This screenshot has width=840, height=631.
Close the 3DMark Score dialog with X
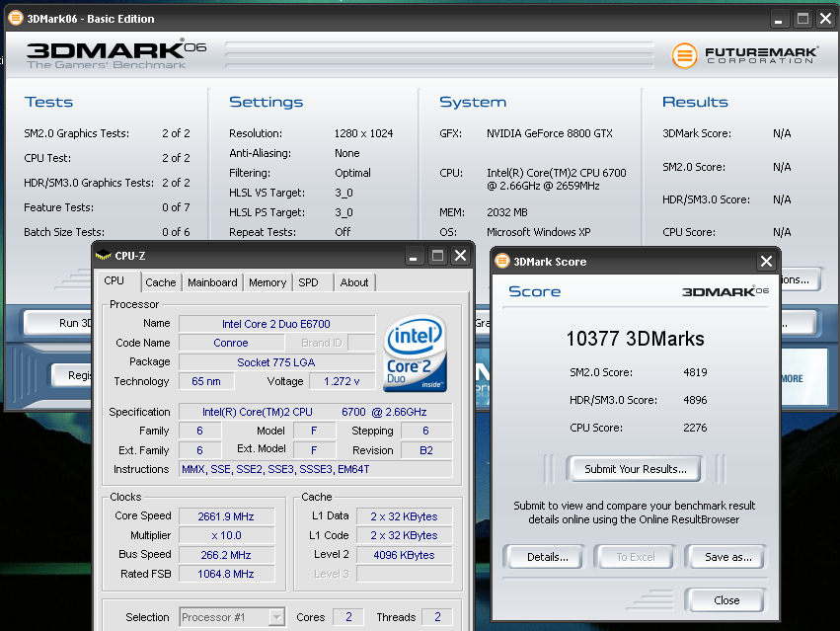pyautogui.click(x=766, y=262)
